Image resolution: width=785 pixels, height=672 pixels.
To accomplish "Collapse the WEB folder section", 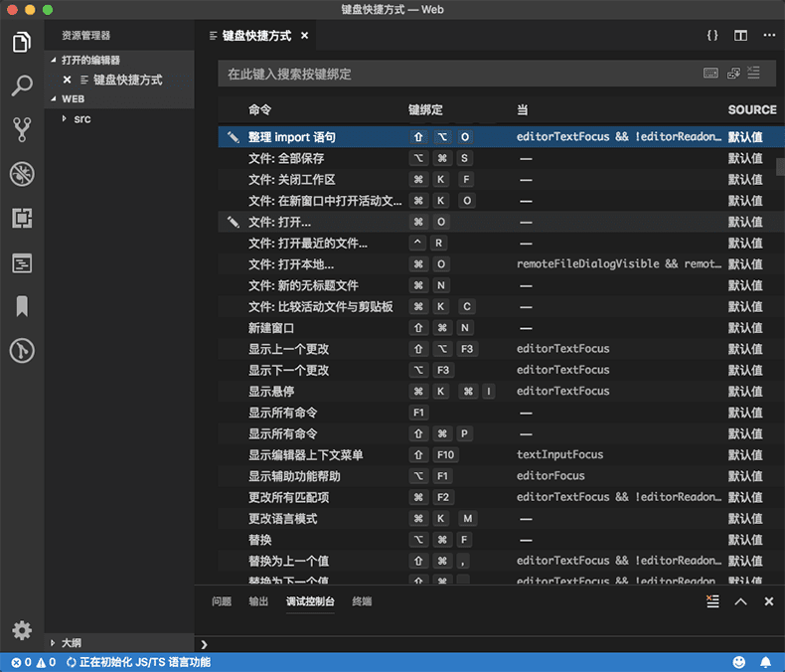I will point(54,98).
